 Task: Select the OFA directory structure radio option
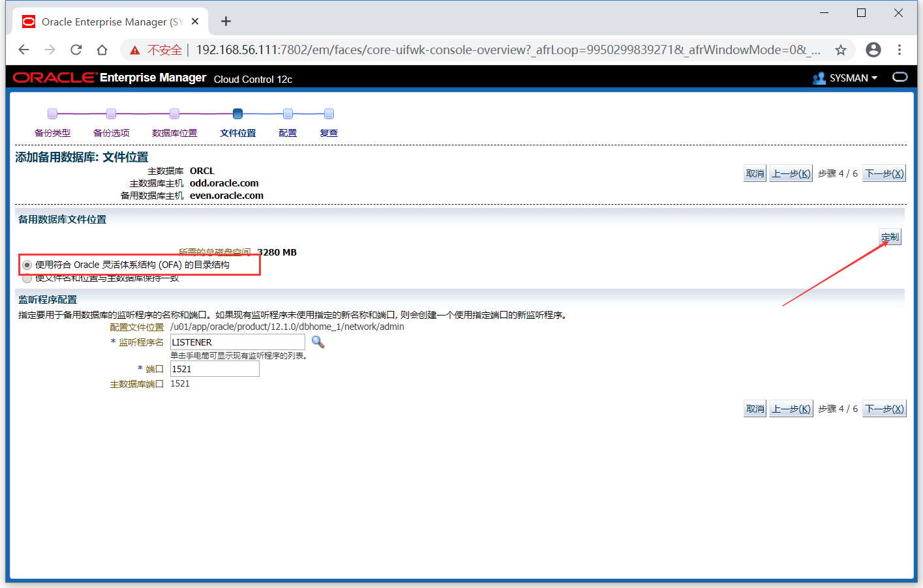click(x=27, y=265)
